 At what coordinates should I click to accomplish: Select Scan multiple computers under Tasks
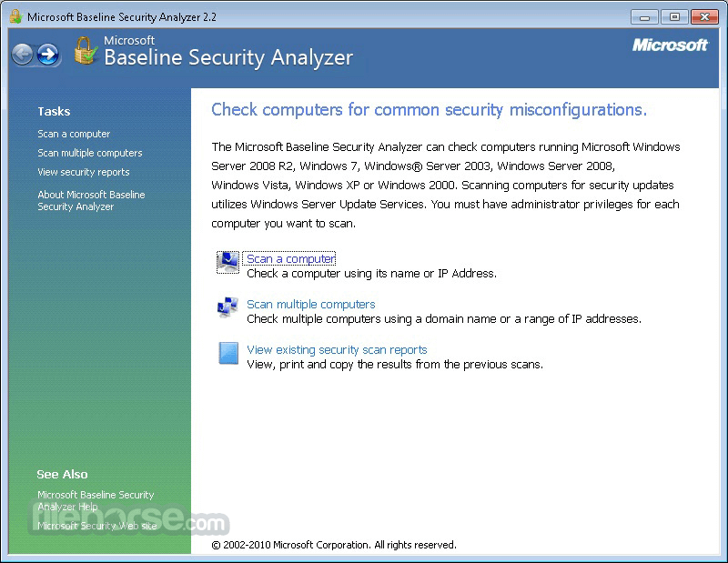(x=89, y=153)
